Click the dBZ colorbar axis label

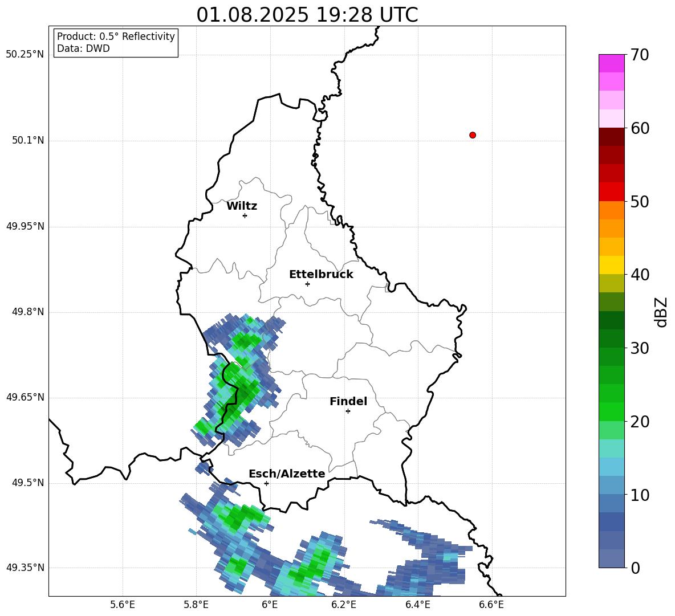[x=662, y=312]
